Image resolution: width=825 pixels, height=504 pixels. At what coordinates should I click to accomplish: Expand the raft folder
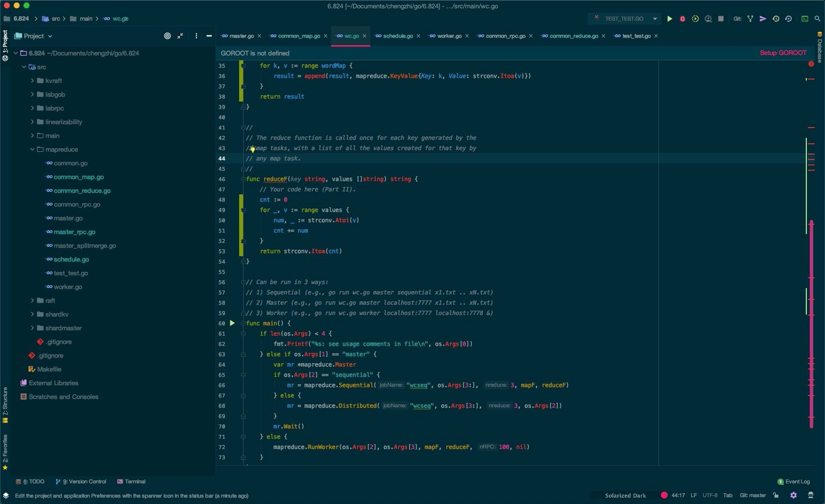(32, 300)
